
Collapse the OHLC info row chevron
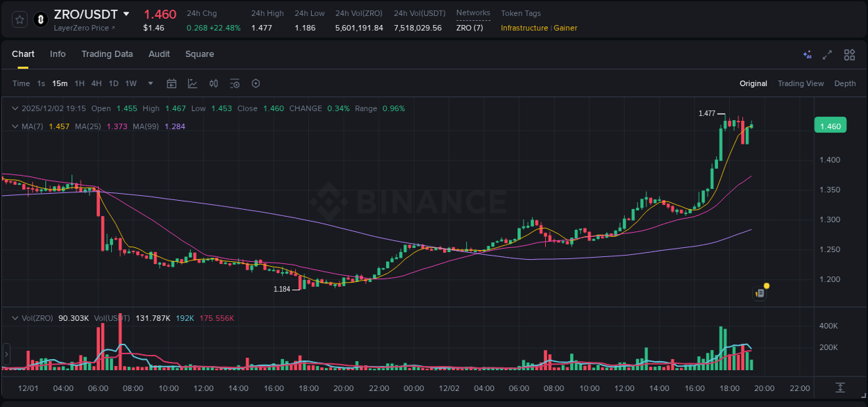[15, 108]
